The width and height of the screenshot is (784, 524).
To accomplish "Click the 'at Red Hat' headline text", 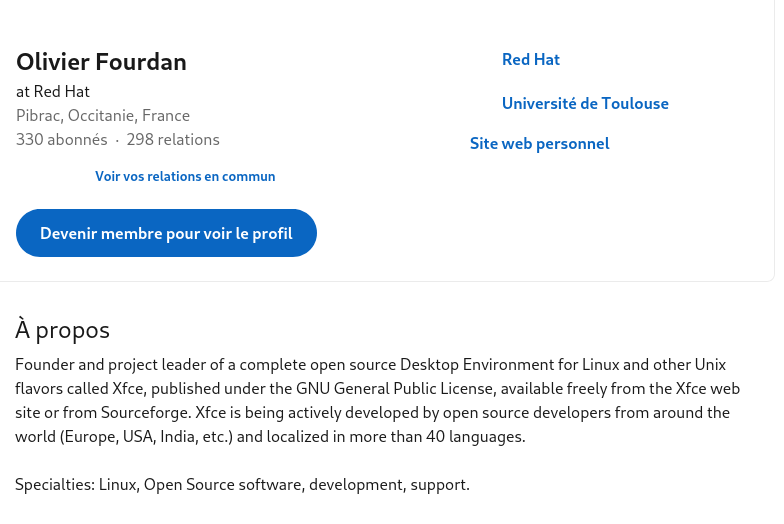I will (x=53, y=92).
